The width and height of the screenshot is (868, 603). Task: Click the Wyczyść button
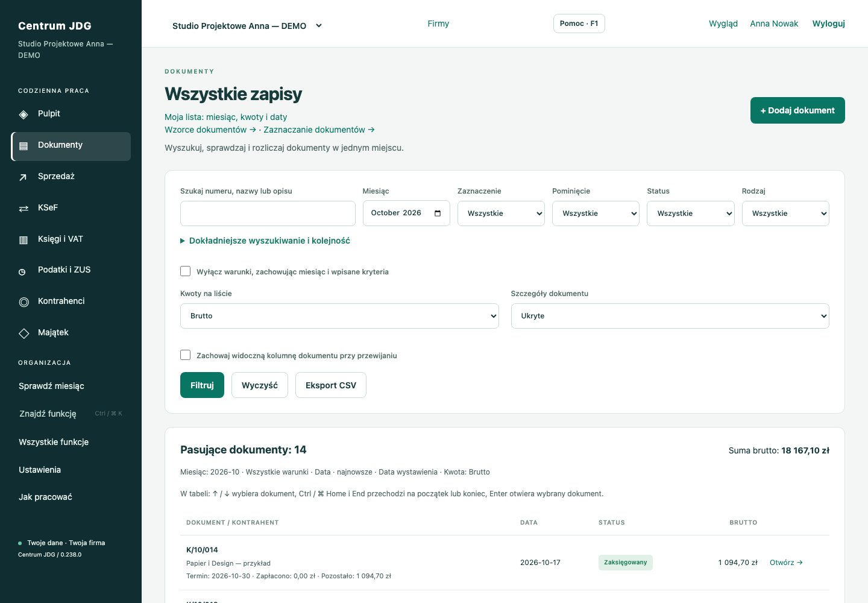260,385
